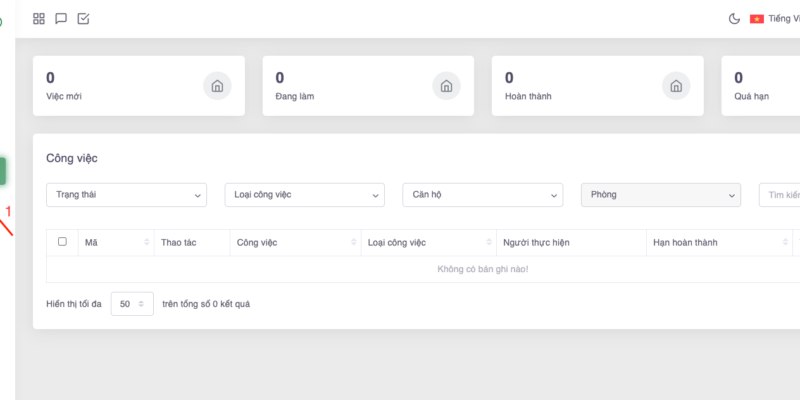Open the Căn hộ filter dropdown

[482, 195]
